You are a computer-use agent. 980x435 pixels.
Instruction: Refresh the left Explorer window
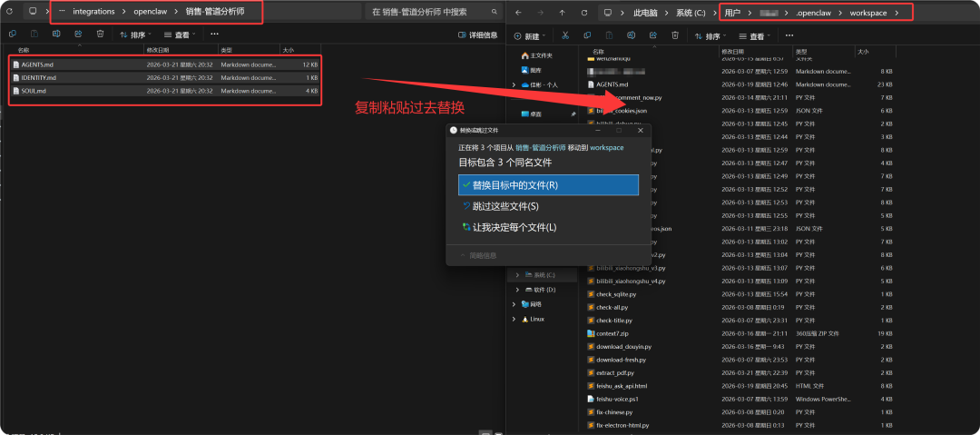(9, 12)
